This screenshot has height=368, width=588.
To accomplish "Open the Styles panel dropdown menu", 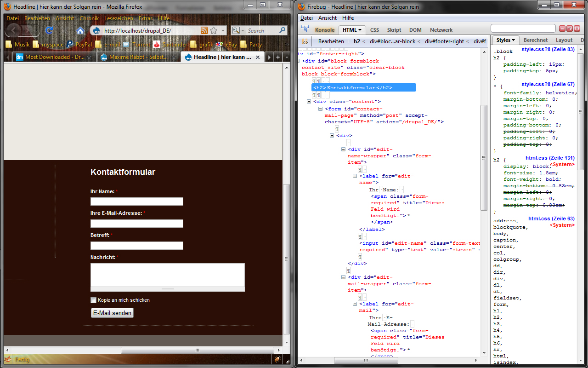I will point(506,40).
